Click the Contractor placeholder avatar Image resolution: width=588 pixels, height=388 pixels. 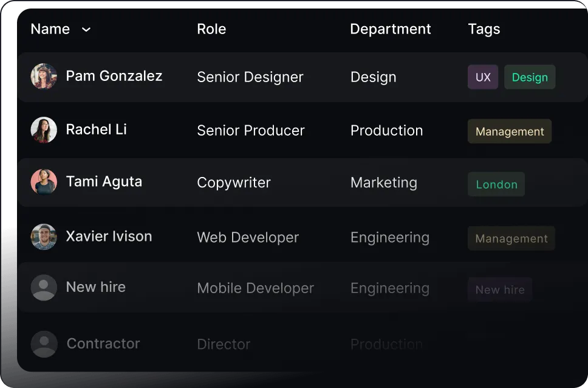(44, 344)
